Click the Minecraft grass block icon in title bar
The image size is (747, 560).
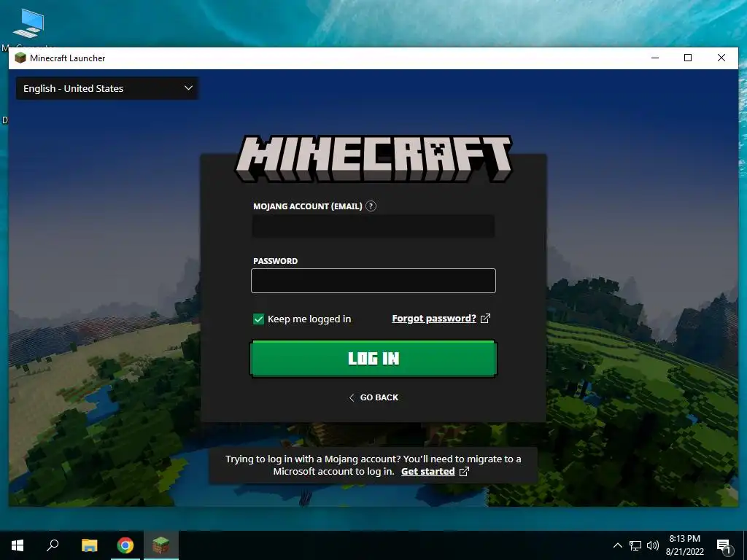(x=20, y=58)
